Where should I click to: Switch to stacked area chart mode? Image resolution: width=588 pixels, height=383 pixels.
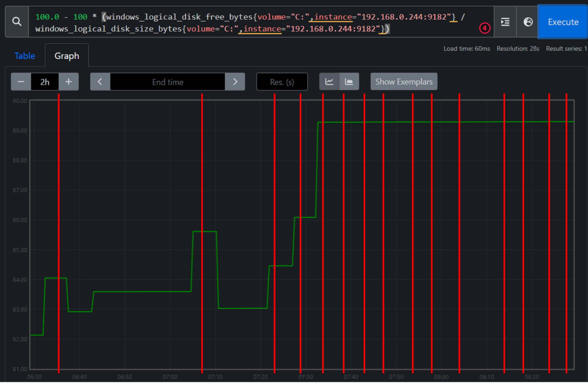click(x=349, y=82)
